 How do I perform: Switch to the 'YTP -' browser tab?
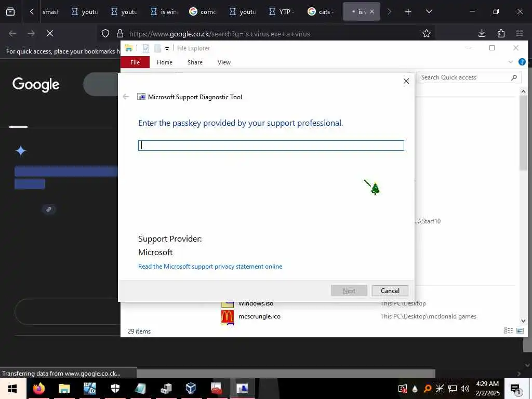(282, 12)
